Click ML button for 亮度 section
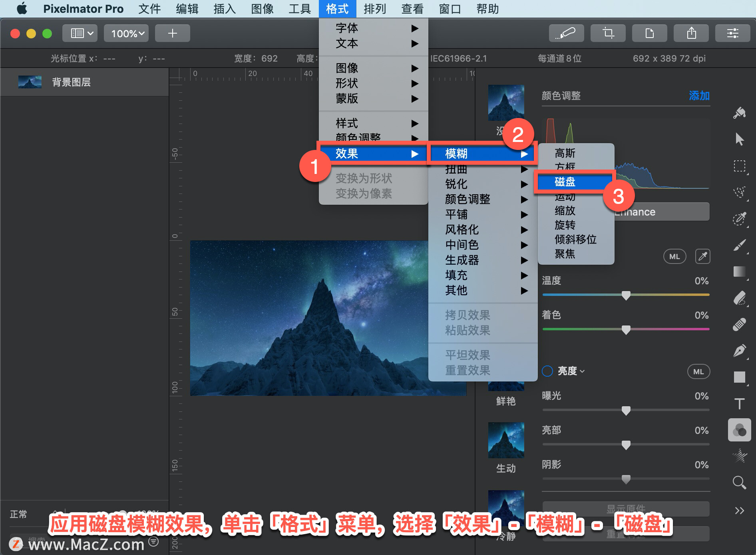Viewport: 756px width, 555px height. (699, 371)
